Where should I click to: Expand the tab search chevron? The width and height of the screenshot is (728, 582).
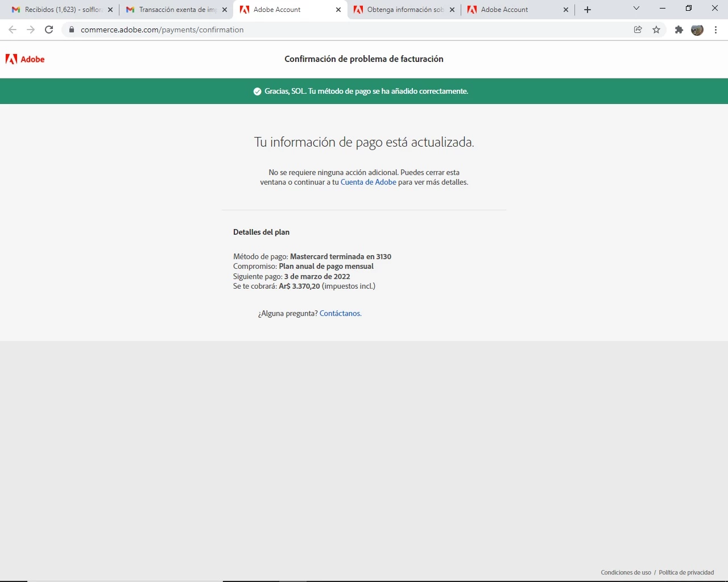pyautogui.click(x=636, y=9)
